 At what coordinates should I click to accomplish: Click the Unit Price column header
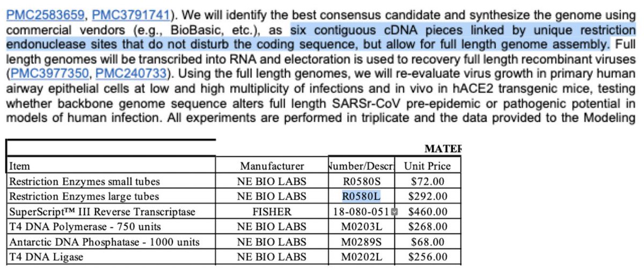[427, 166]
